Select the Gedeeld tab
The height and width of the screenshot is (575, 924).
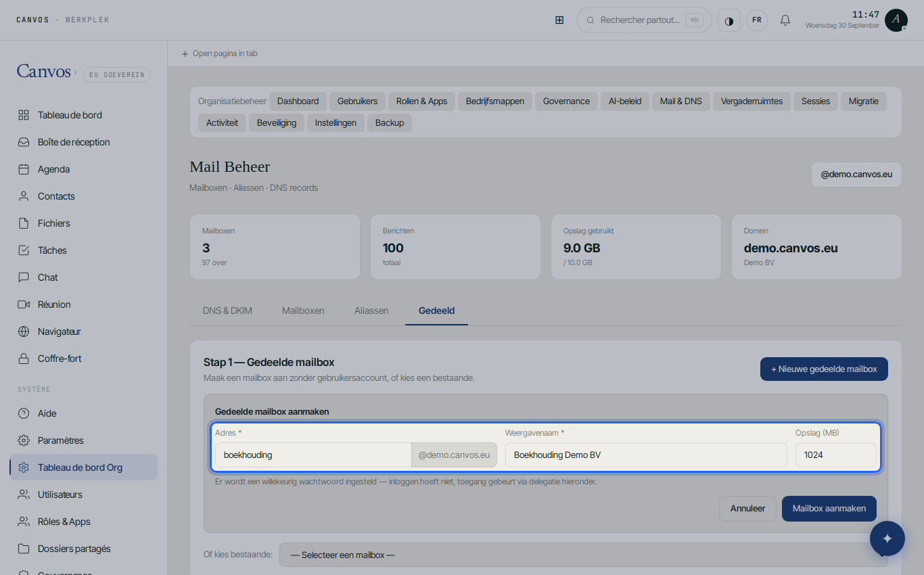point(436,310)
